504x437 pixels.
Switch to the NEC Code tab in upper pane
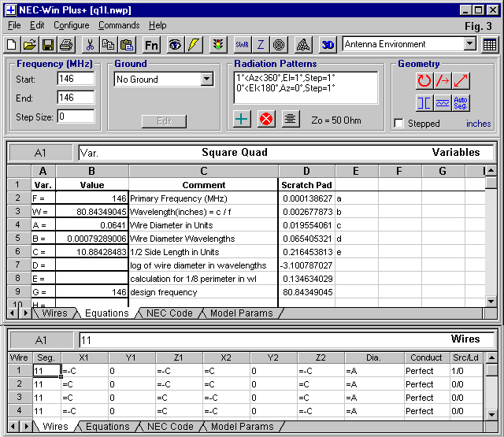click(170, 313)
